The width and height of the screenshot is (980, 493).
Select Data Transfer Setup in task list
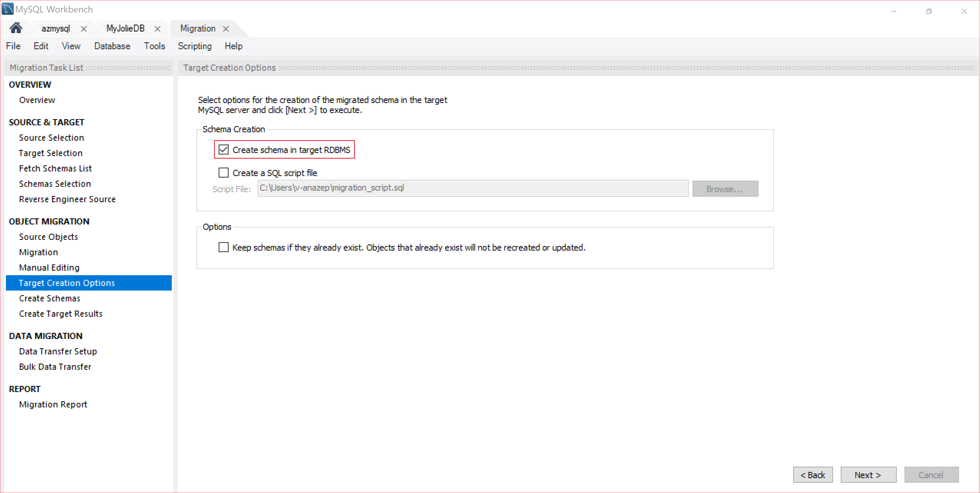click(58, 351)
